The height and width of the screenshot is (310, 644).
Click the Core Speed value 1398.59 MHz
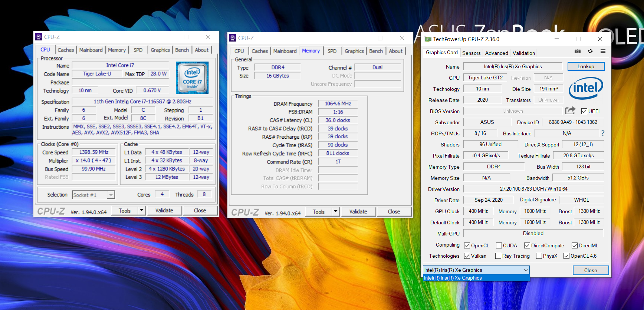[x=94, y=152]
